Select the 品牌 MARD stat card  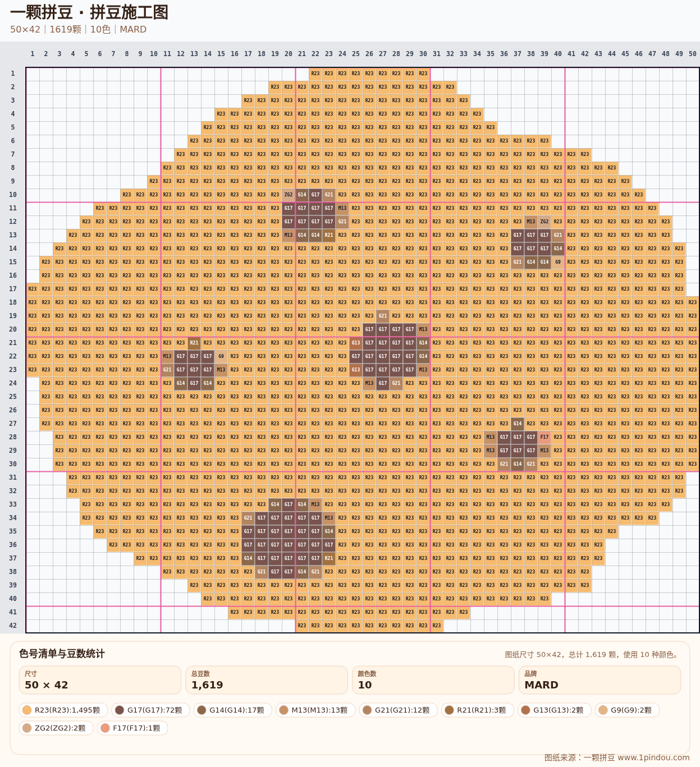pos(600,680)
